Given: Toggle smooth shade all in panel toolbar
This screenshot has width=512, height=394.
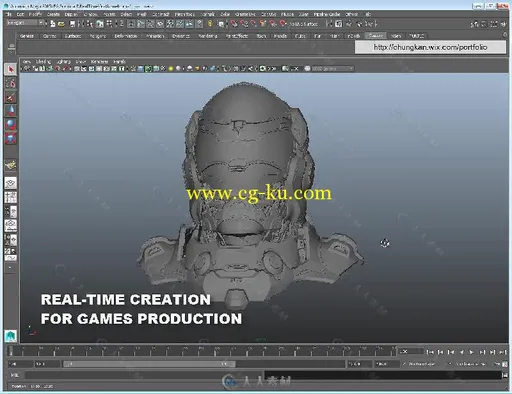Looking at the screenshot, I should click(141, 69).
